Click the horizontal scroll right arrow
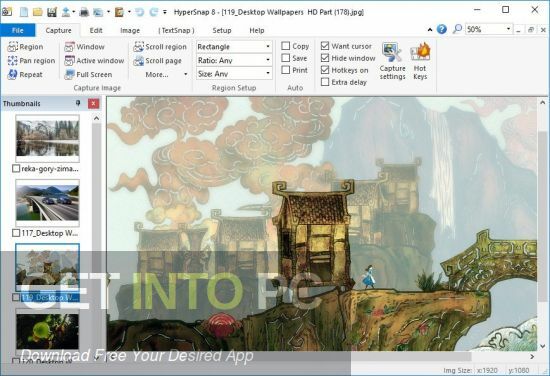Viewport: 550px width, 376px height. pyautogui.click(x=532, y=356)
